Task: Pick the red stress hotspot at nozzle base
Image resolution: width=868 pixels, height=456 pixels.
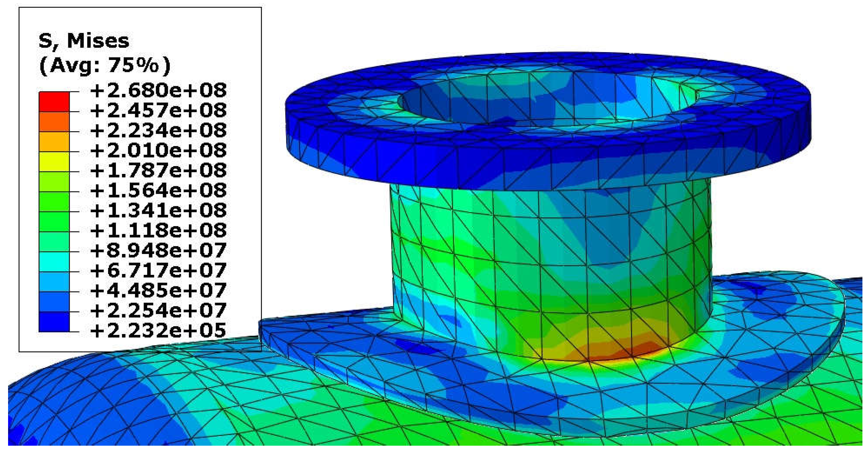Action: pos(640,349)
